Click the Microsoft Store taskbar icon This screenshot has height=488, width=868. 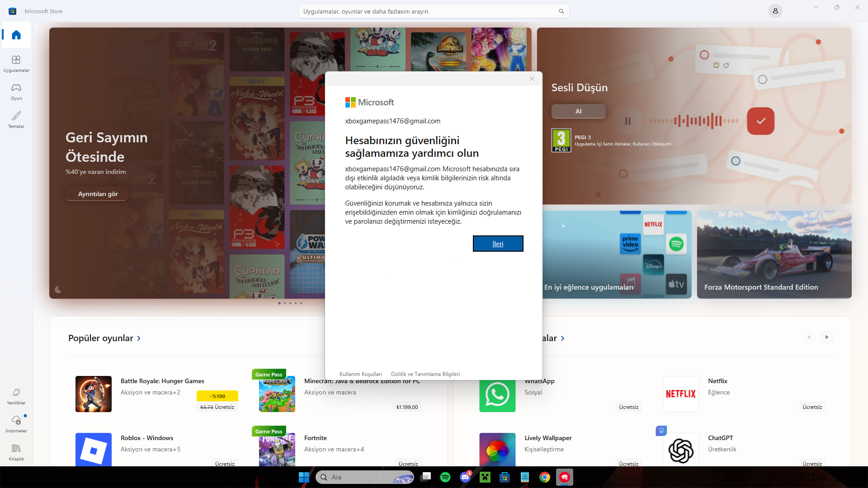(x=505, y=477)
